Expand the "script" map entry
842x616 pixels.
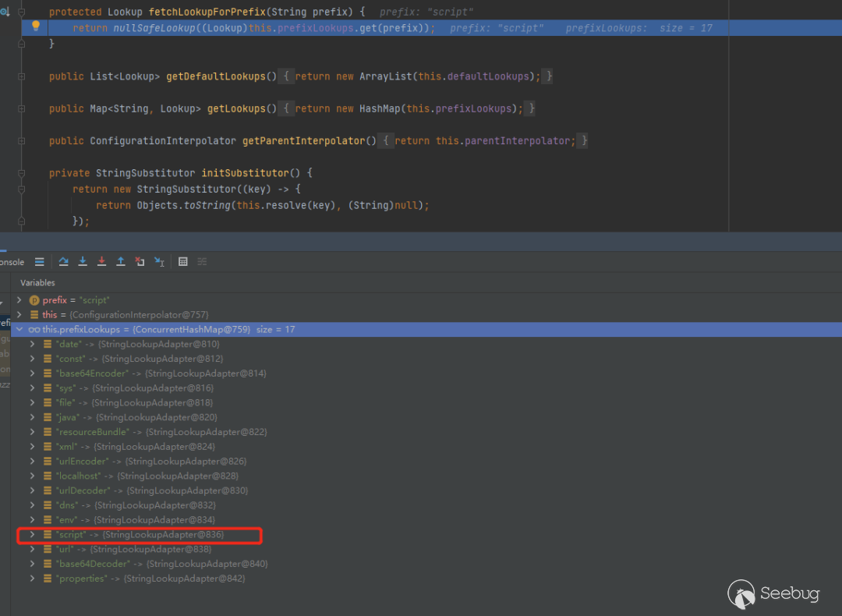(x=32, y=534)
